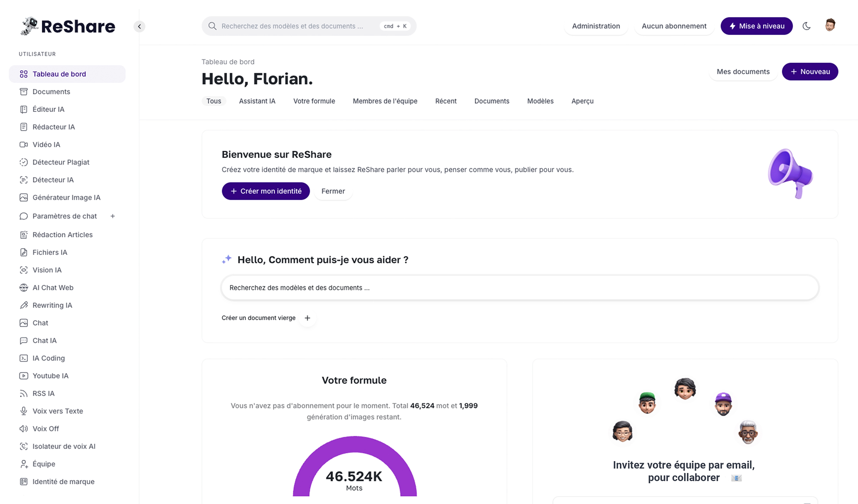Screen dimensions: 858x504
Task: Click the top search bar field
Action: (309, 26)
